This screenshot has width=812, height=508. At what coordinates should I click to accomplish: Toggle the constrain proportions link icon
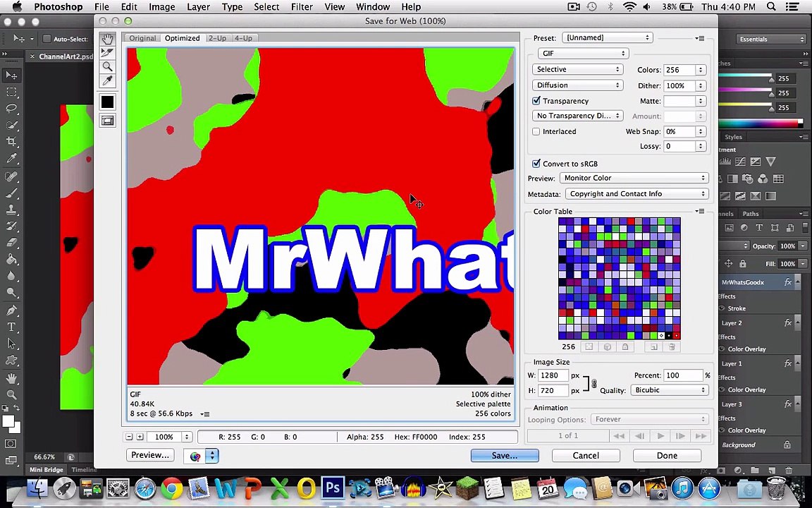(x=594, y=384)
